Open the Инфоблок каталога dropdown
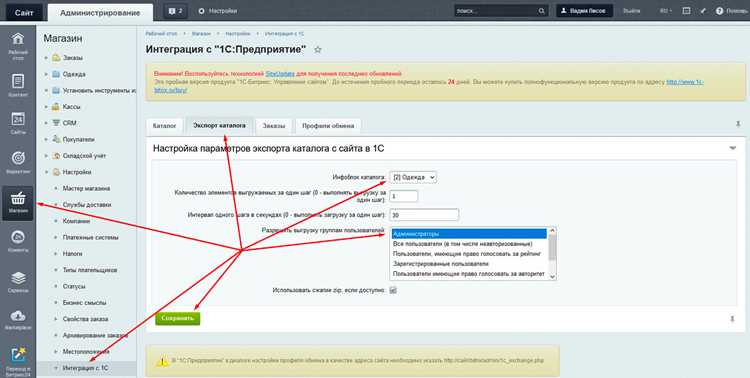This screenshot has height=378, width=750. [413, 177]
